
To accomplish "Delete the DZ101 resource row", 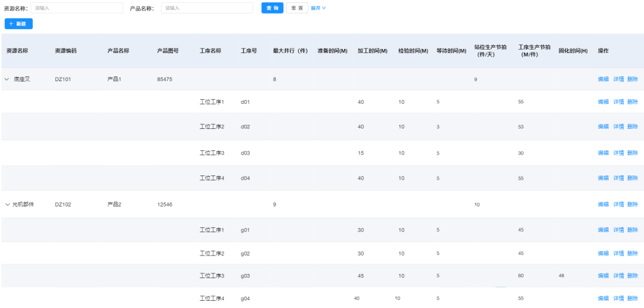I will point(633,79).
